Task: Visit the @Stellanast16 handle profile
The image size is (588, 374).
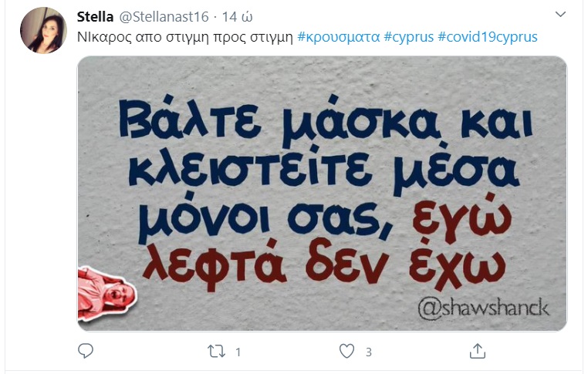Action: pos(164,17)
